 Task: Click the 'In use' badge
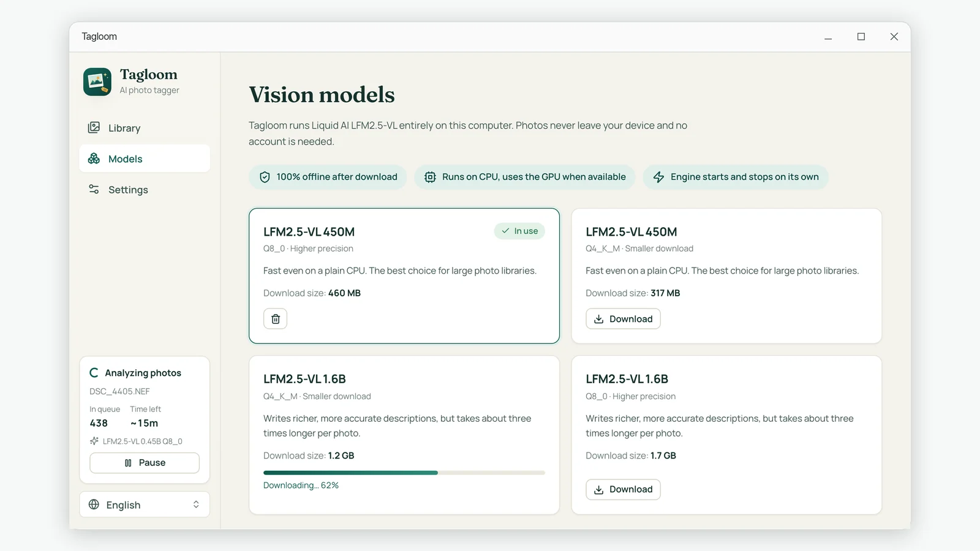click(x=519, y=231)
